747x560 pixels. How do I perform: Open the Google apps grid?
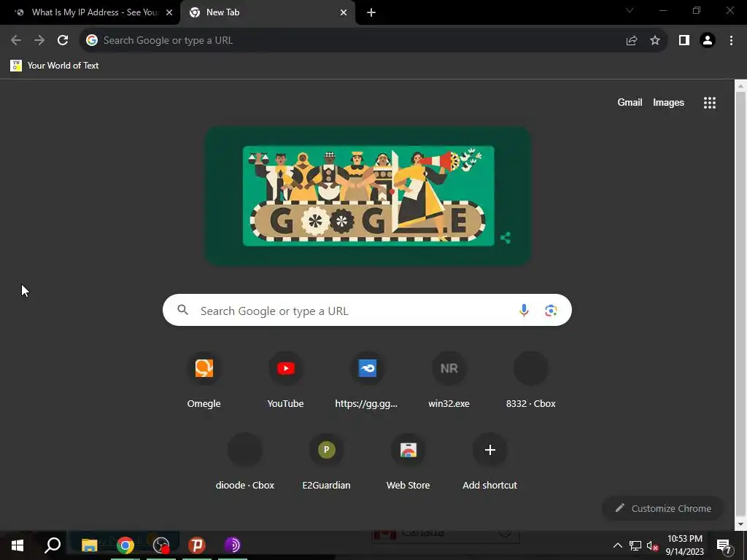pyautogui.click(x=710, y=102)
